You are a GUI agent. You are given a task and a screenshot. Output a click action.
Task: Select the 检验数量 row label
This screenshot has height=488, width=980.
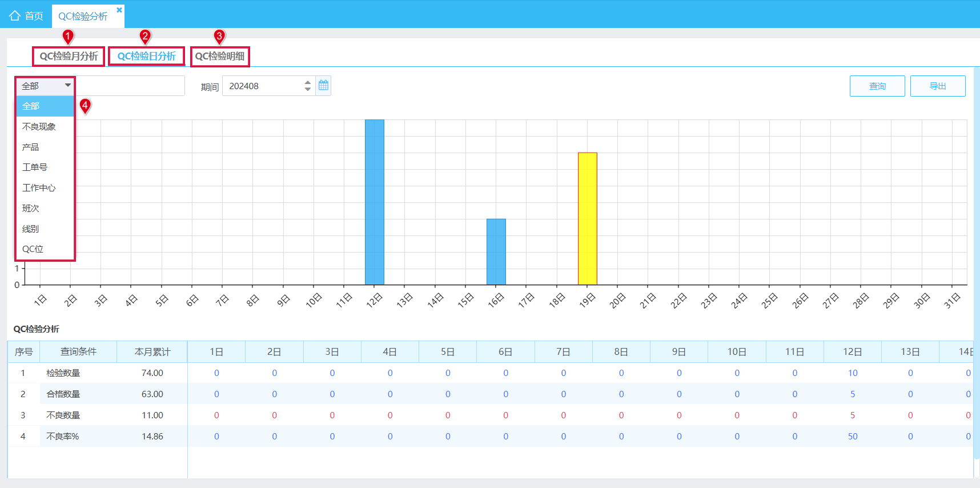[x=63, y=373]
